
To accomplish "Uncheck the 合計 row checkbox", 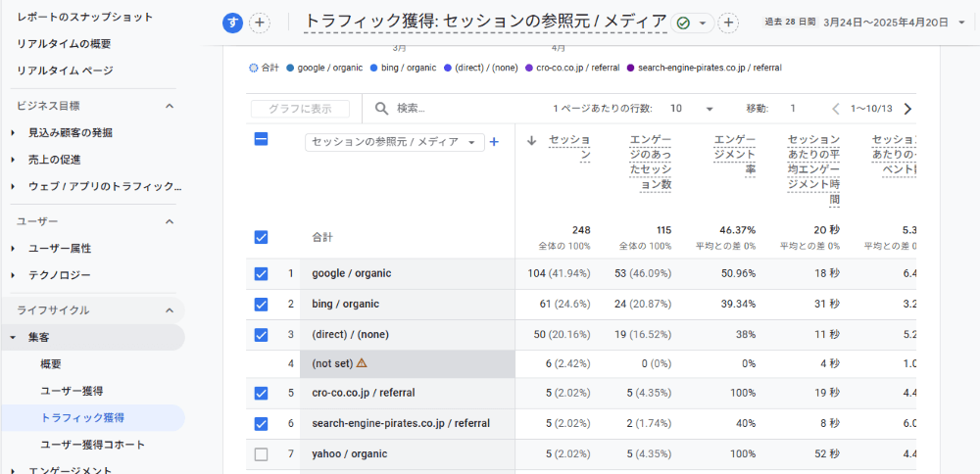I will point(262,237).
